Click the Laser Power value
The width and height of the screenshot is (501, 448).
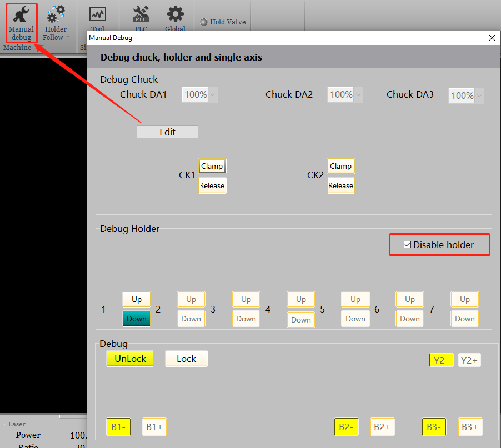(78, 435)
